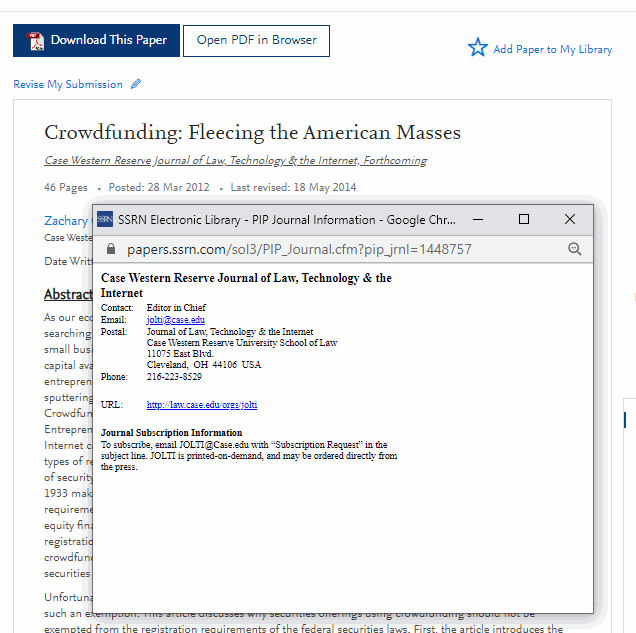Visit the law.case.edu/orgs/jolti URL

click(x=201, y=405)
